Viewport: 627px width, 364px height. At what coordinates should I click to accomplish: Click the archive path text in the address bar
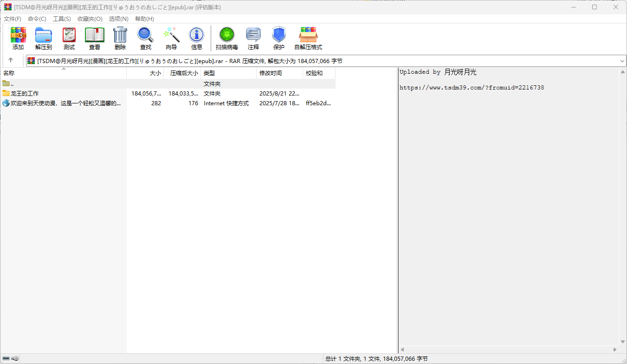[190, 61]
